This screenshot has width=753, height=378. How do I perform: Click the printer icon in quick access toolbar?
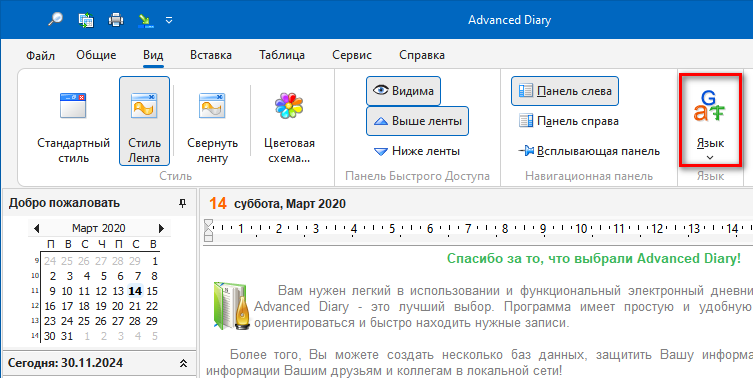116,20
